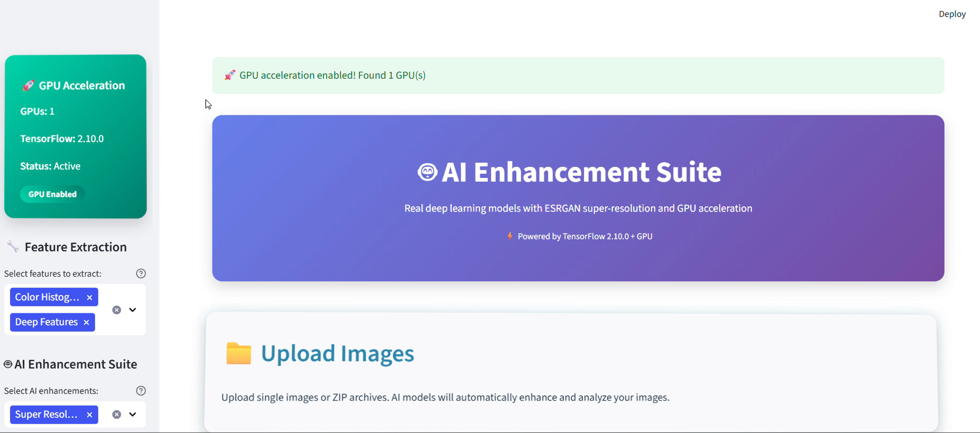Image resolution: width=980 pixels, height=433 pixels.
Task: Click the 'Status: Active' text
Action: [50, 166]
